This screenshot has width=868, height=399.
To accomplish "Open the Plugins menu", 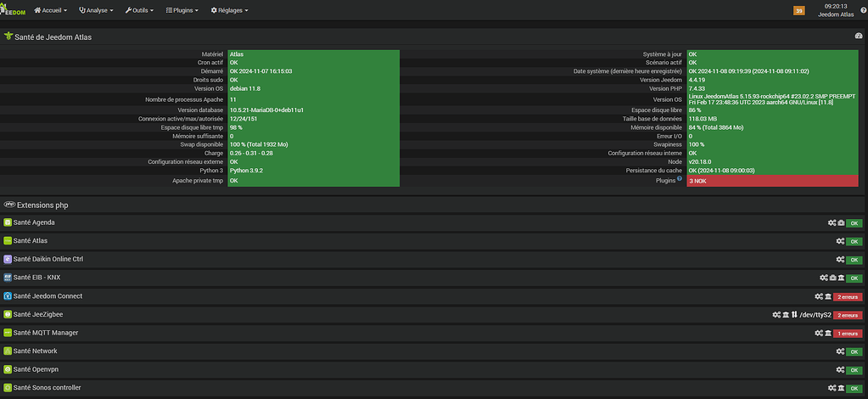I will [x=183, y=10].
